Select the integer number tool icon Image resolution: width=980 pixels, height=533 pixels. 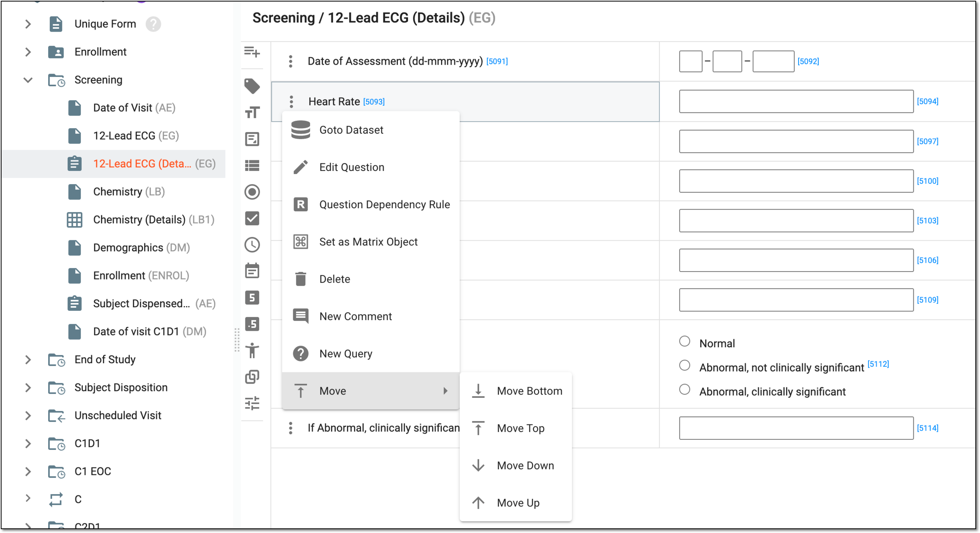point(252,298)
